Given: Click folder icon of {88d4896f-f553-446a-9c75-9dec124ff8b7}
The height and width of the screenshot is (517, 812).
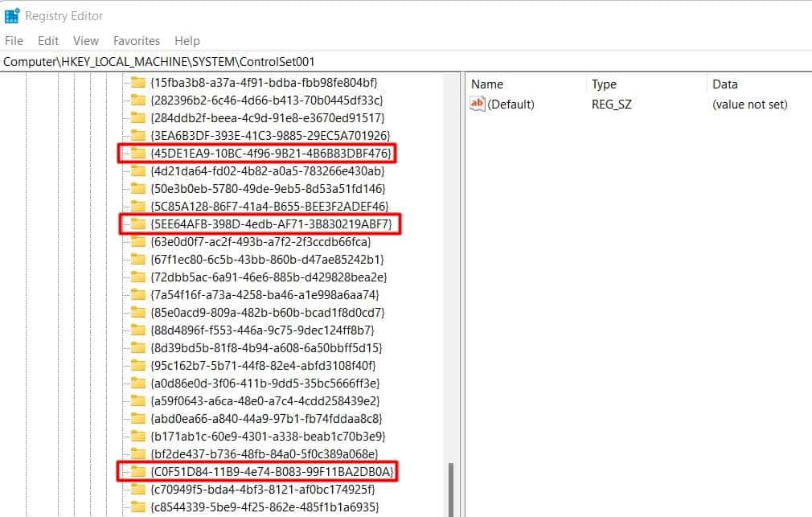Looking at the screenshot, I should point(138,330).
